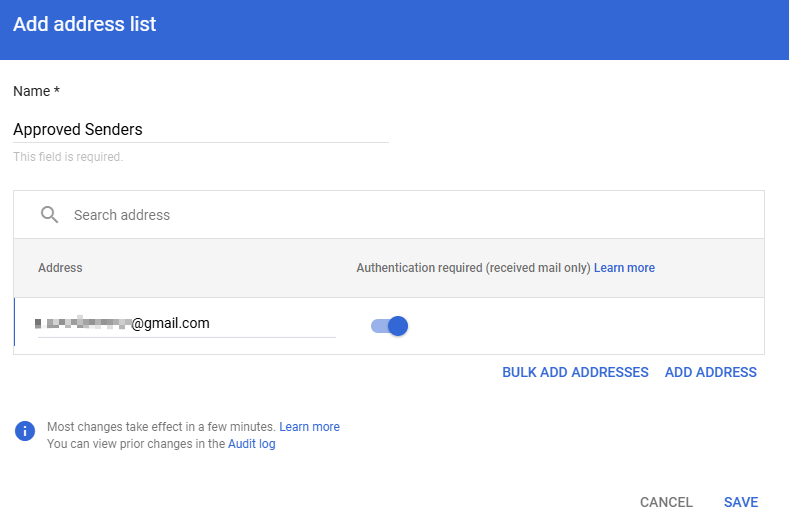Click the blue info circle icon
This screenshot has width=789, height=526.
click(x=25, y=430)
